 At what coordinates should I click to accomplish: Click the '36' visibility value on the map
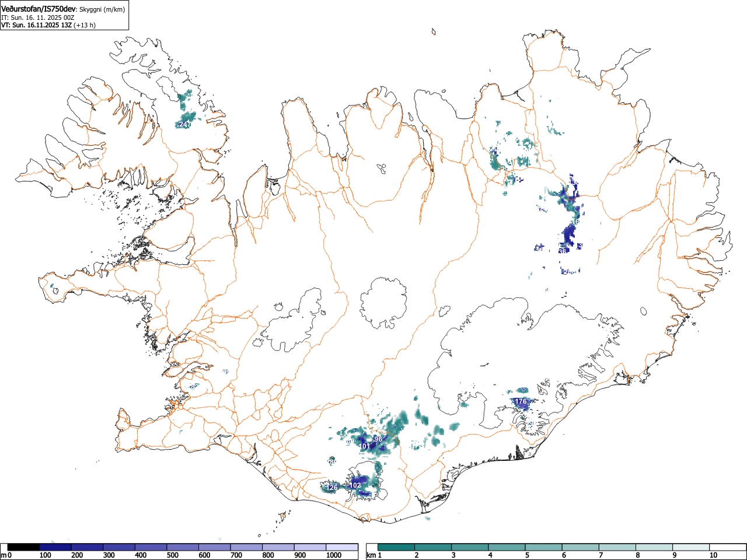563,251
